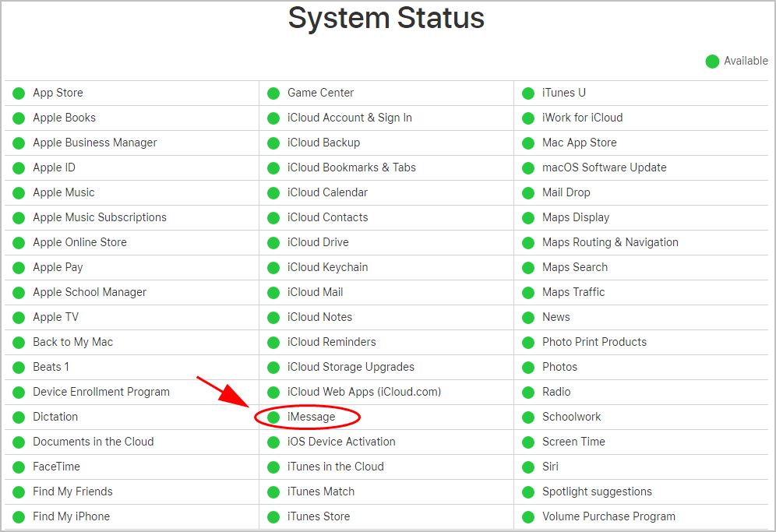Click the Schoolwork text
The height and width of the screenshot is (532, 776).
point(572,417)
